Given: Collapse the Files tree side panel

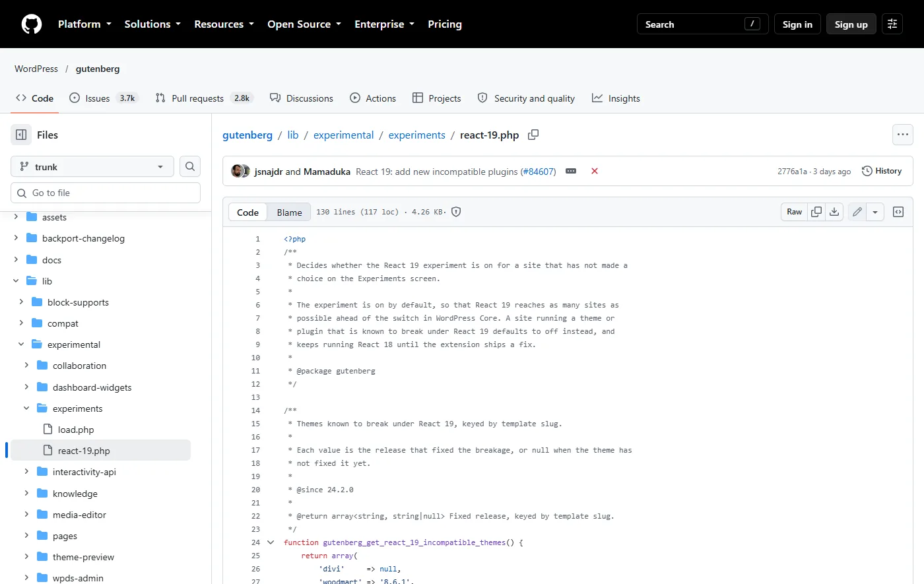Looking at the screenshot, I should coord(21,135).
